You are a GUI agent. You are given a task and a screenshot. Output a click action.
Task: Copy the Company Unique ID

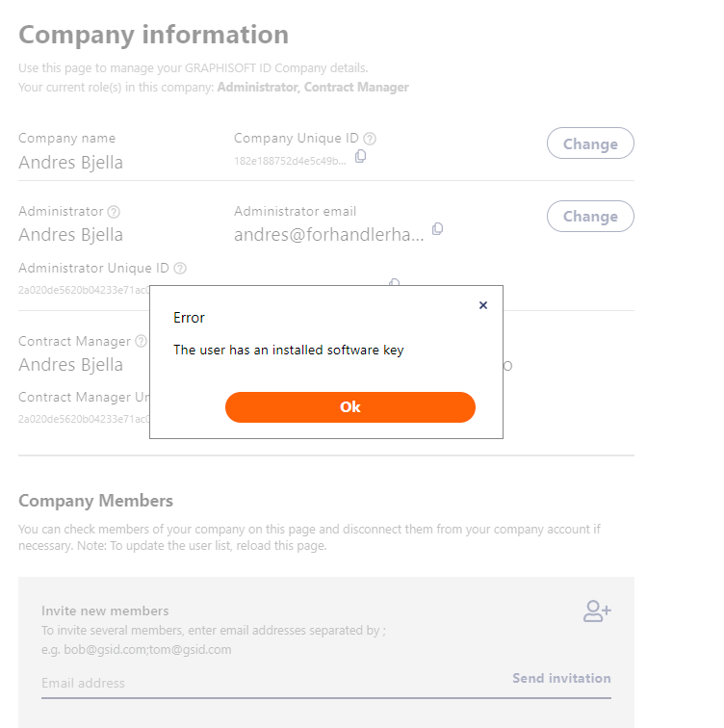(x=361, y=156)
